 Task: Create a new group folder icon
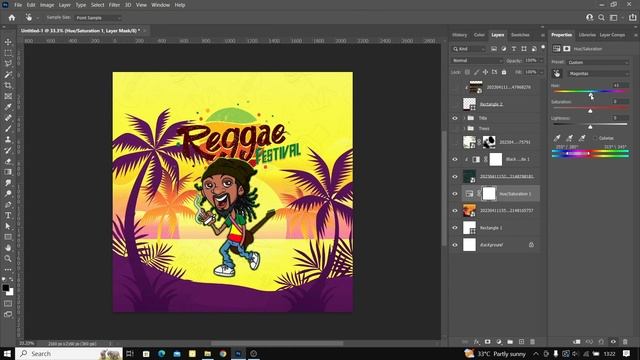coord(510,342)
